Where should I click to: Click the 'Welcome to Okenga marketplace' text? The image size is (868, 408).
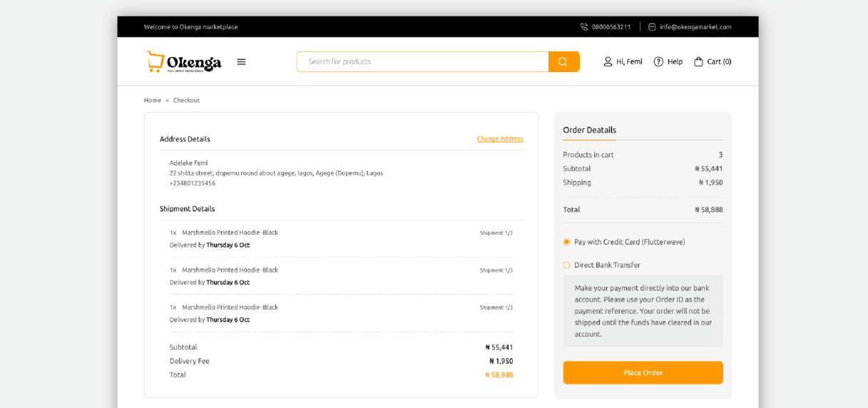pos(190,27)
